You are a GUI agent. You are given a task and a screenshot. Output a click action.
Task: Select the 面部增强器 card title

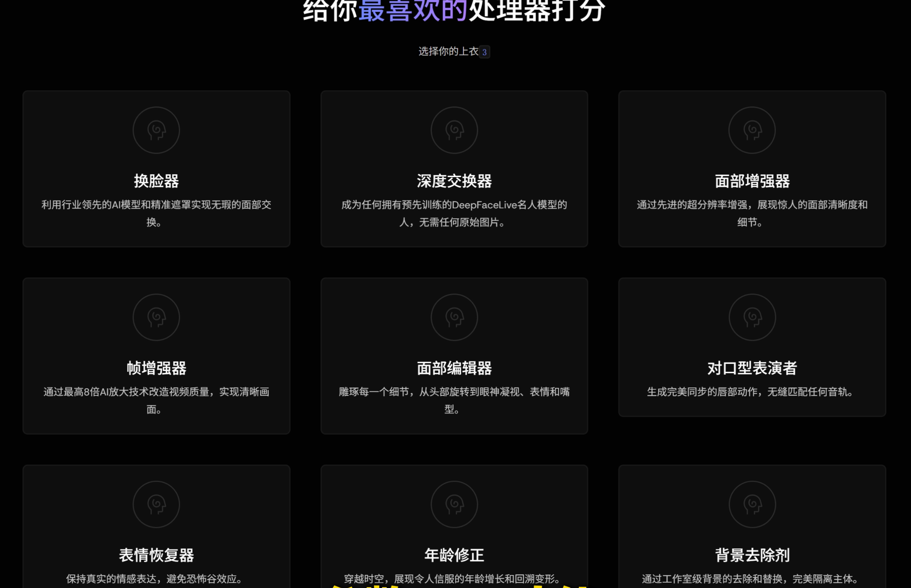pos(752,181)
